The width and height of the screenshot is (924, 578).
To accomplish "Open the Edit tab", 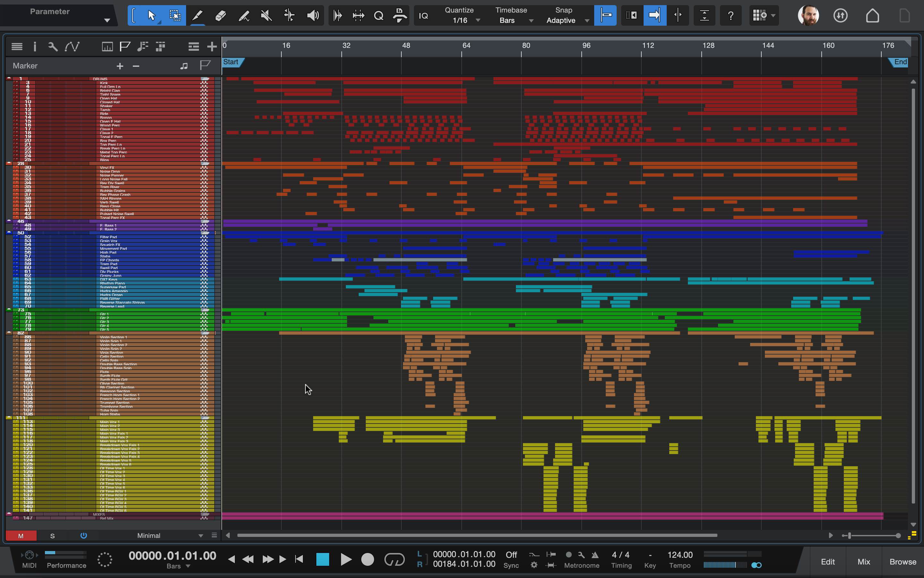I will coord(827,562).
